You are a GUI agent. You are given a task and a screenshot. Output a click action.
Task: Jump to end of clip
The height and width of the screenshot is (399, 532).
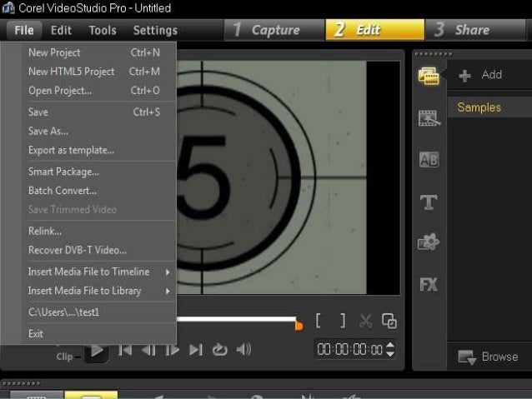click(x=196, y=350)
